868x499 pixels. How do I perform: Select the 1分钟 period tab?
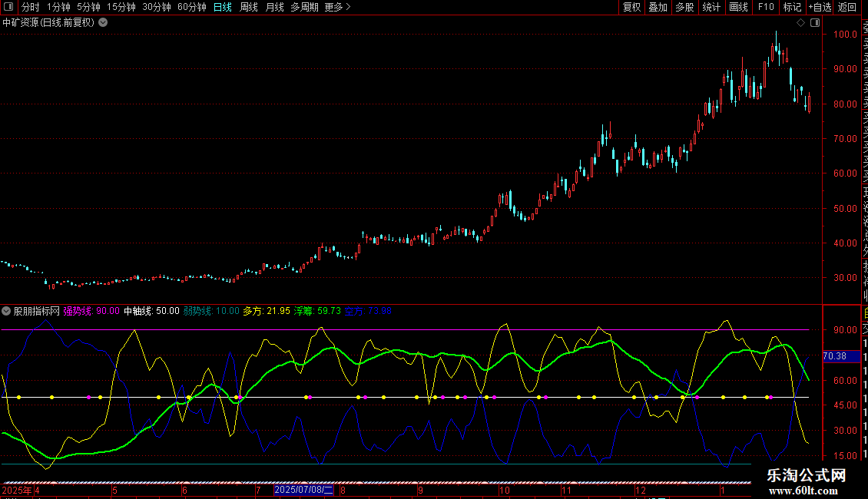(58, 7)
